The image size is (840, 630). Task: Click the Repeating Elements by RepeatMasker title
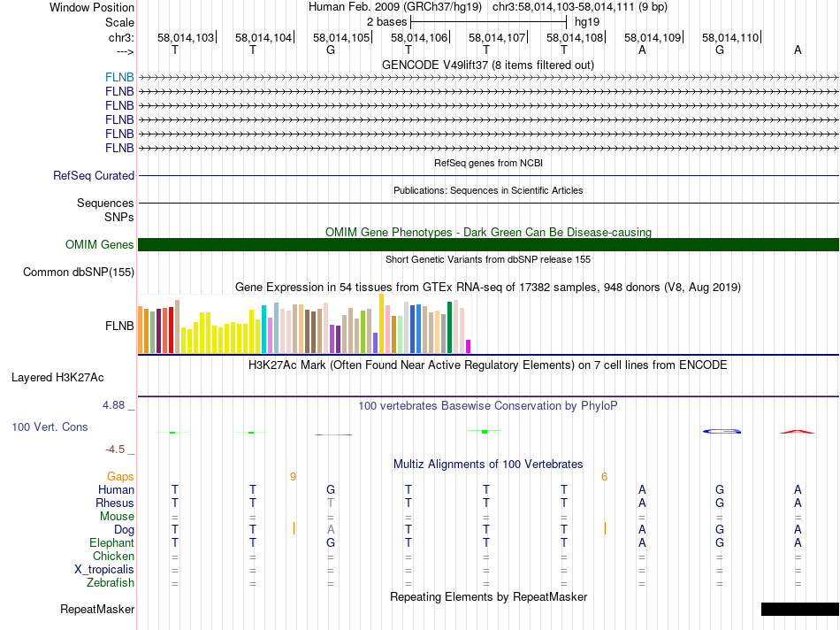488,597
